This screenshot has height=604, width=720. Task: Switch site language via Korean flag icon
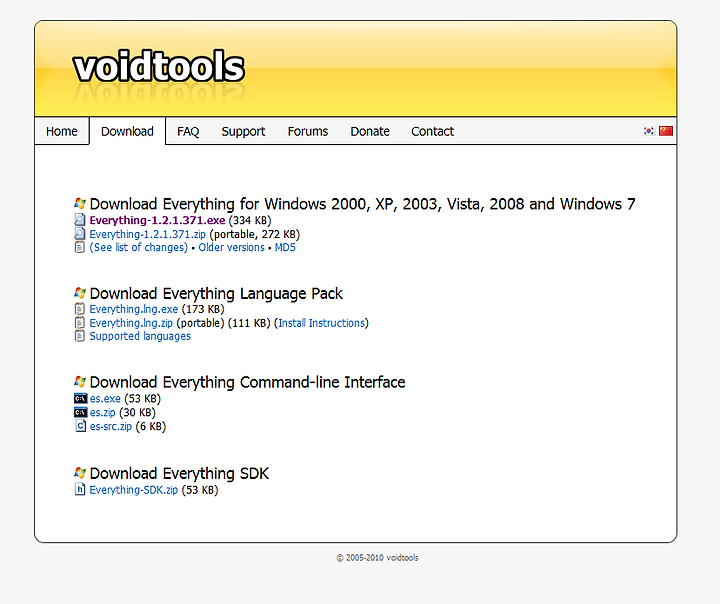coord(648,131)
